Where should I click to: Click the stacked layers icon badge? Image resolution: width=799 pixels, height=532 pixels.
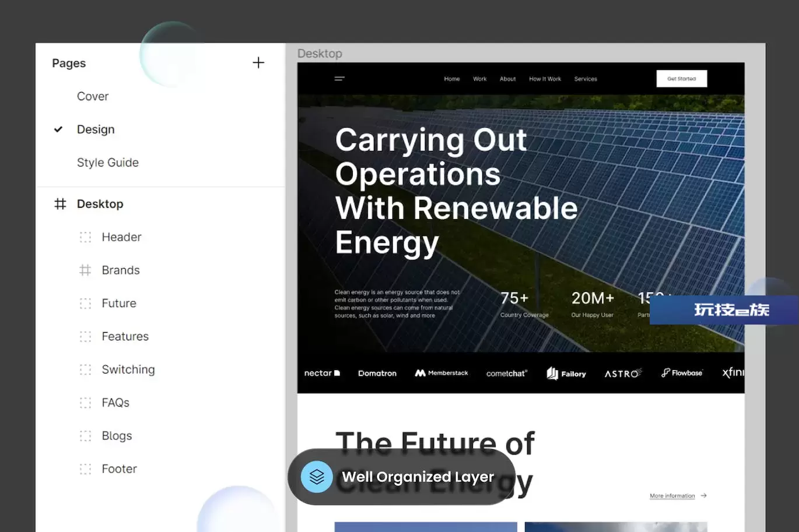[317, 477]
